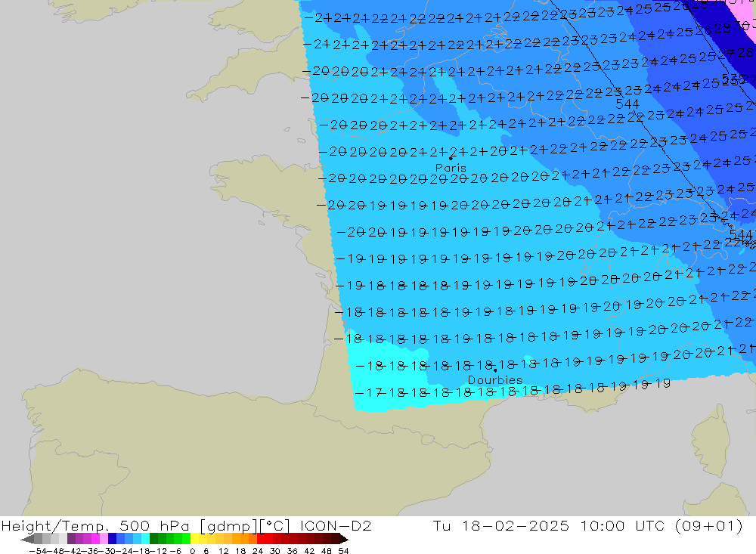Click the '48' legend value

(327, 551)
